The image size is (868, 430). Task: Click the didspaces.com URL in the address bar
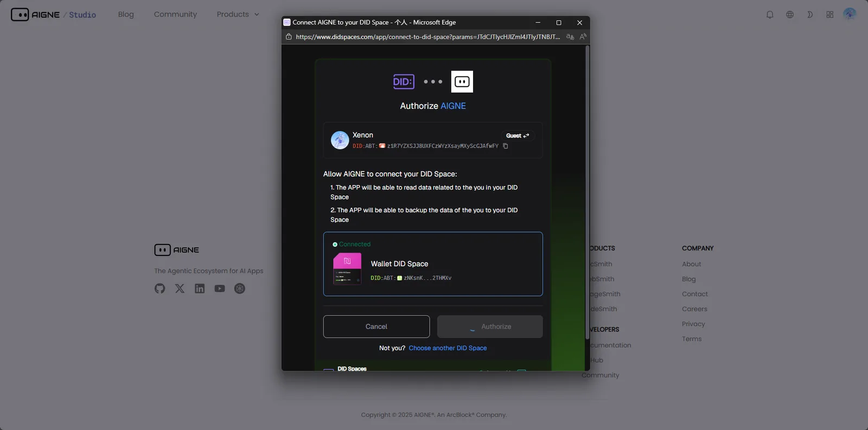(427, 37)
